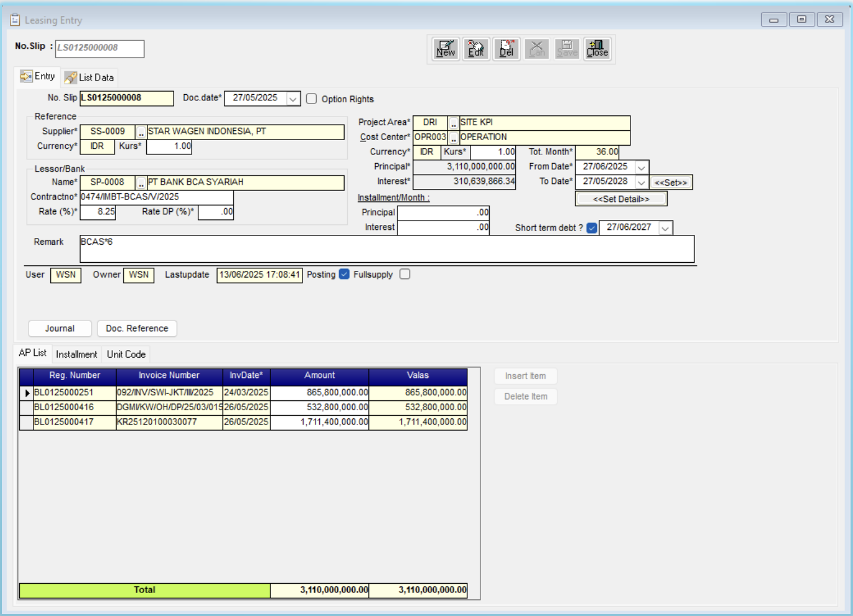Click the Del record toolbar icon
This screenshot has height=616, width=853.
(x=506, y=49)
